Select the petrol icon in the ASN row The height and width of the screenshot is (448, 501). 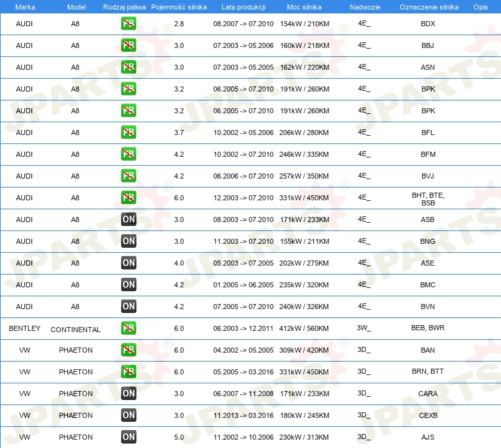(x=128, y=67)
